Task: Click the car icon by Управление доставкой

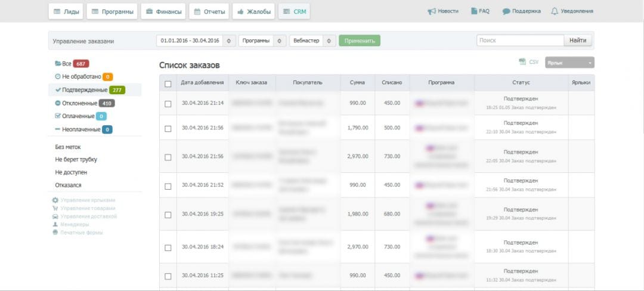Action: (55, 216)
